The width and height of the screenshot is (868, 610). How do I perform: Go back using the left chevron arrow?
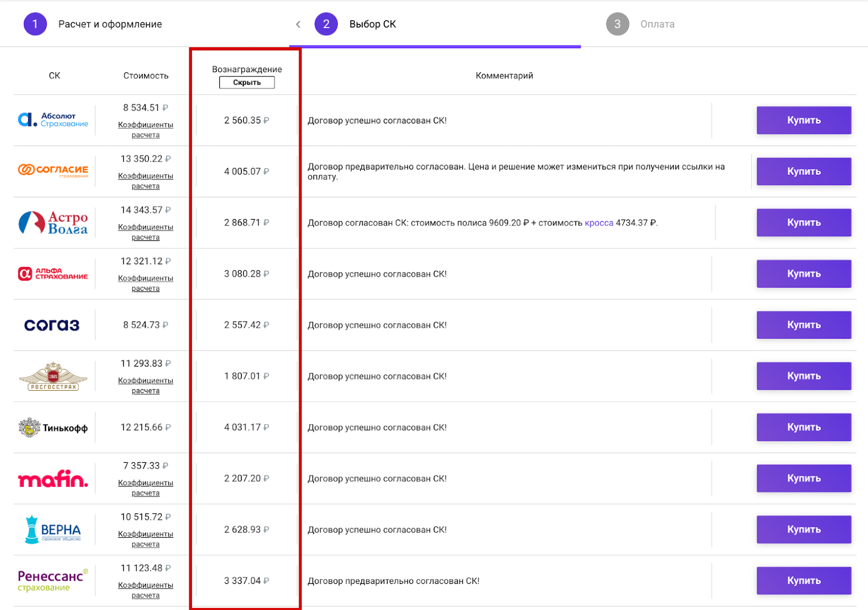(x=298, y=24)
